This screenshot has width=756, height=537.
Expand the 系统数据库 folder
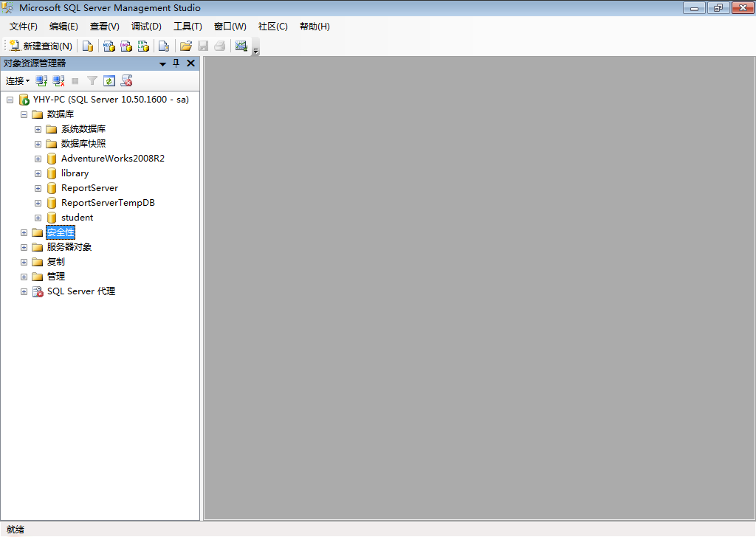[38, 130]
